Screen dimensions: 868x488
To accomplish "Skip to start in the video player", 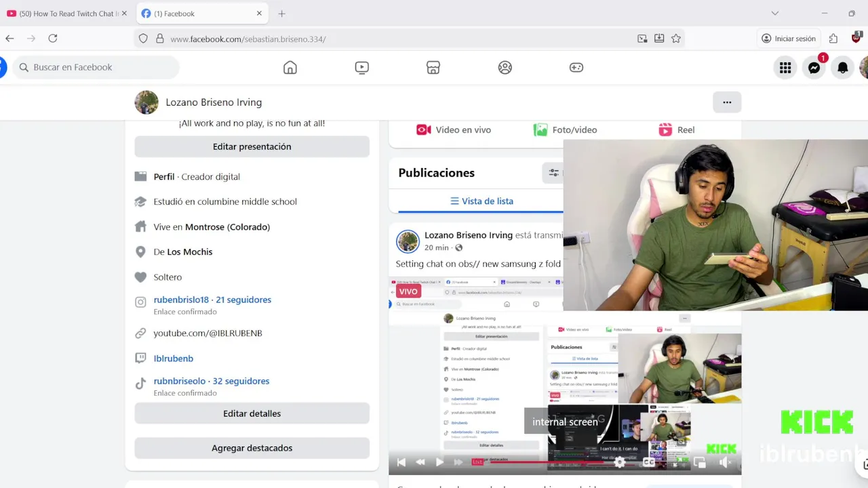I will tap(401, 462).
